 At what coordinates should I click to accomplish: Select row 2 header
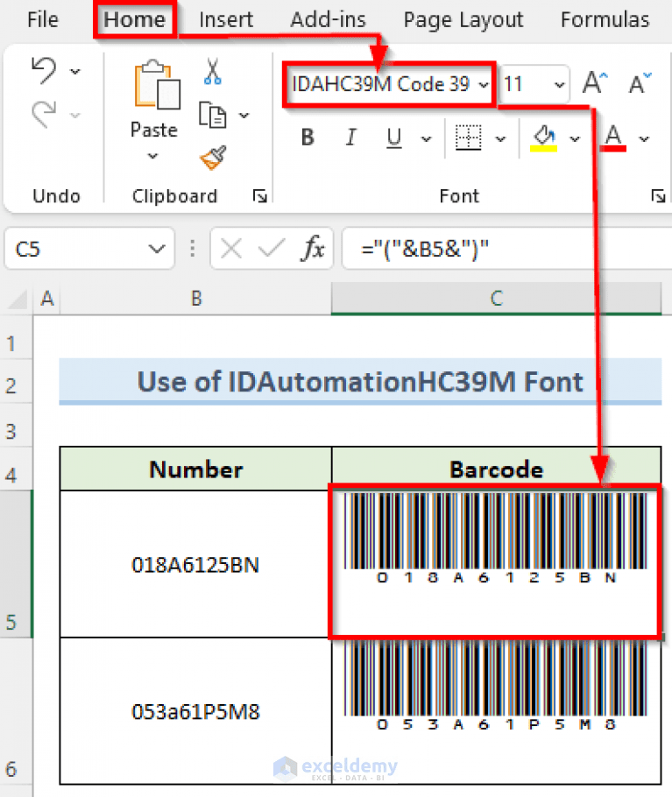17,381
